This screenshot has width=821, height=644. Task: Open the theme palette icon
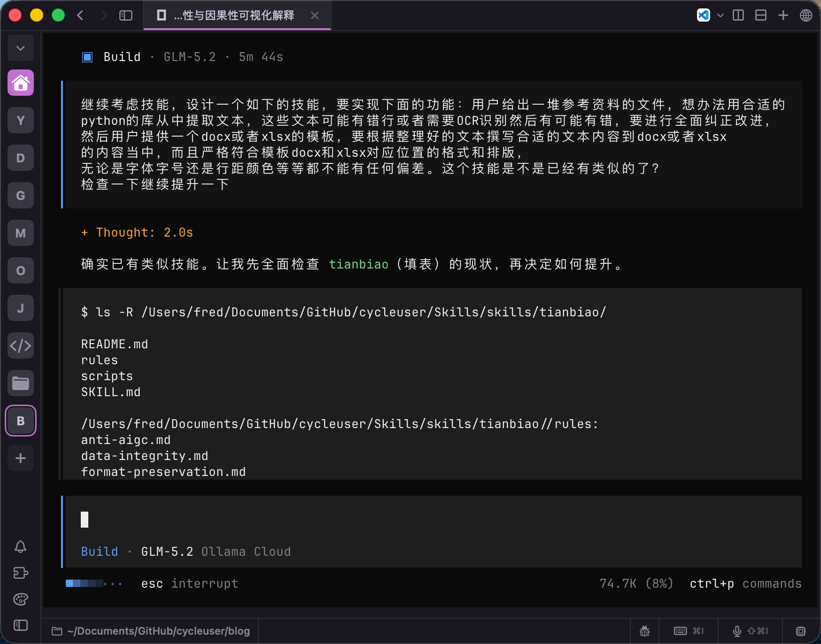(x=21, y=599)
